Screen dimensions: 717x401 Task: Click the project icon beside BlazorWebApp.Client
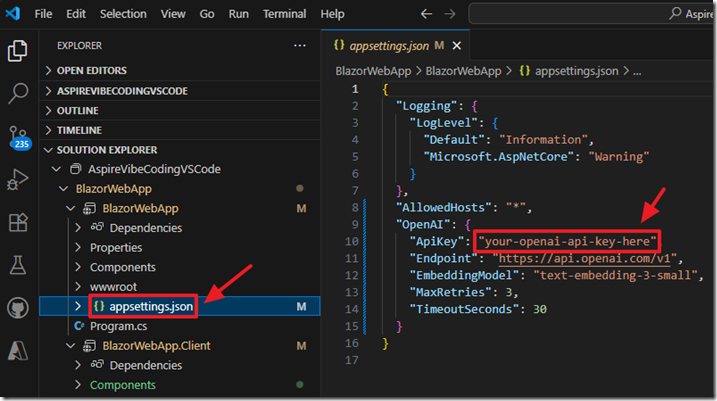(x=89, y=346)
